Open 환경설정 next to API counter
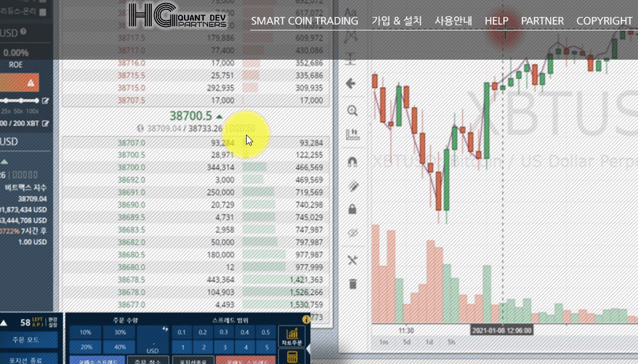This screenshot has height=364, width=638. 53,322
